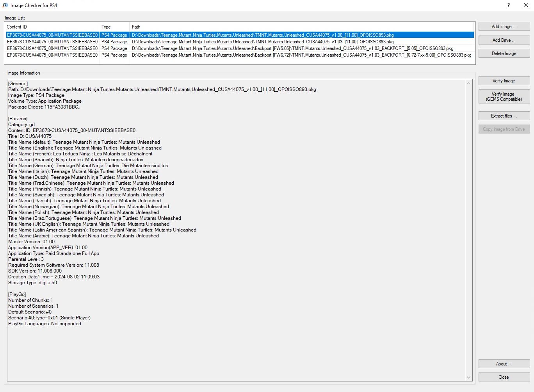
Task: Click the Title Name (Arabic) line
Action: [x=84, y=236]
